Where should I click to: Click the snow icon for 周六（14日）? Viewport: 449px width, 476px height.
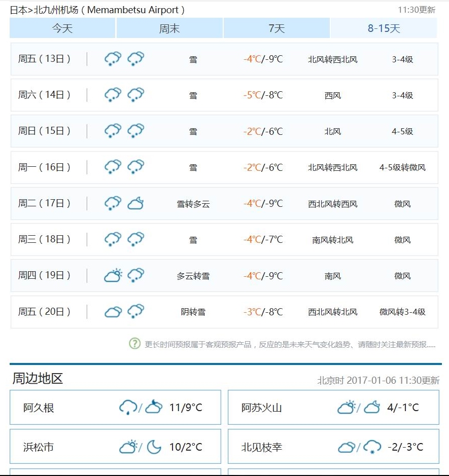click(112, 95)
